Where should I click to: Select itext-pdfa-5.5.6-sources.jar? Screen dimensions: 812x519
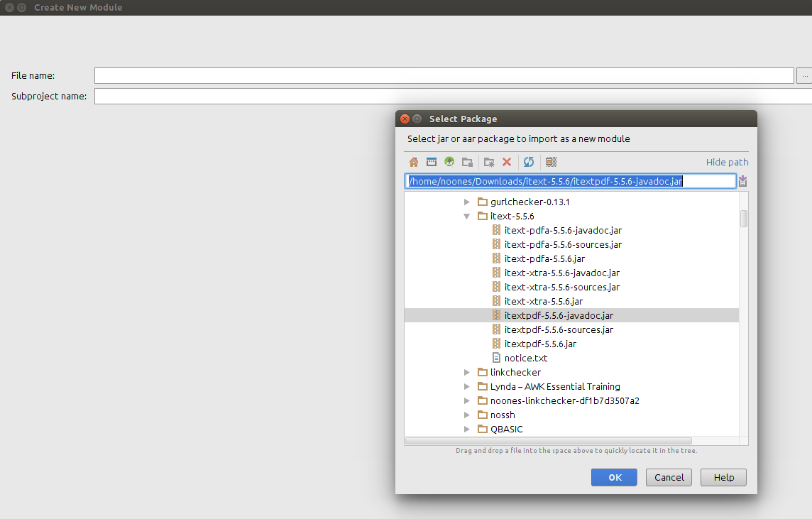pyautogui.click(x=563, y=244)
